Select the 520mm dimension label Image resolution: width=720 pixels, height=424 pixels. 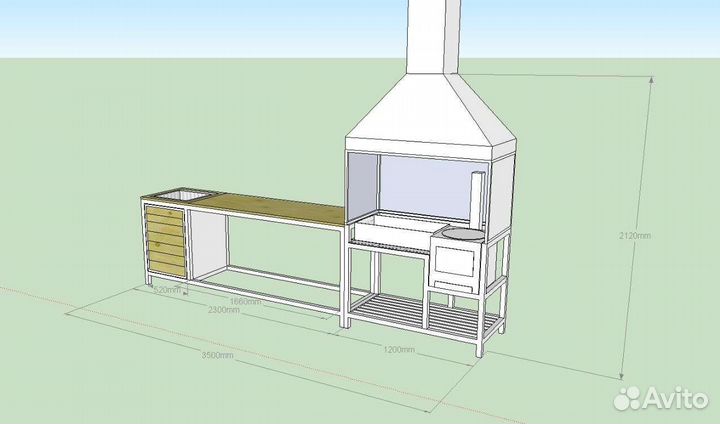pyautogui.click(x=168, y=290)
